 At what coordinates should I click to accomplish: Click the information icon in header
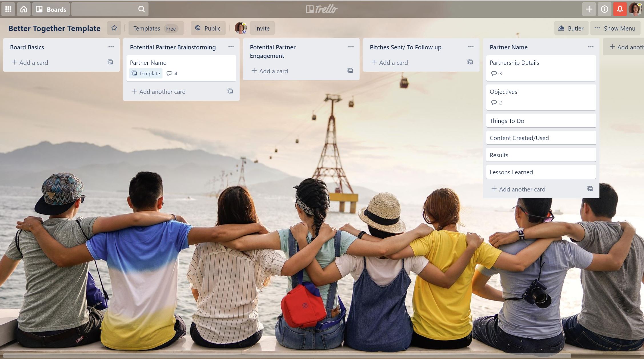point(604,9)
